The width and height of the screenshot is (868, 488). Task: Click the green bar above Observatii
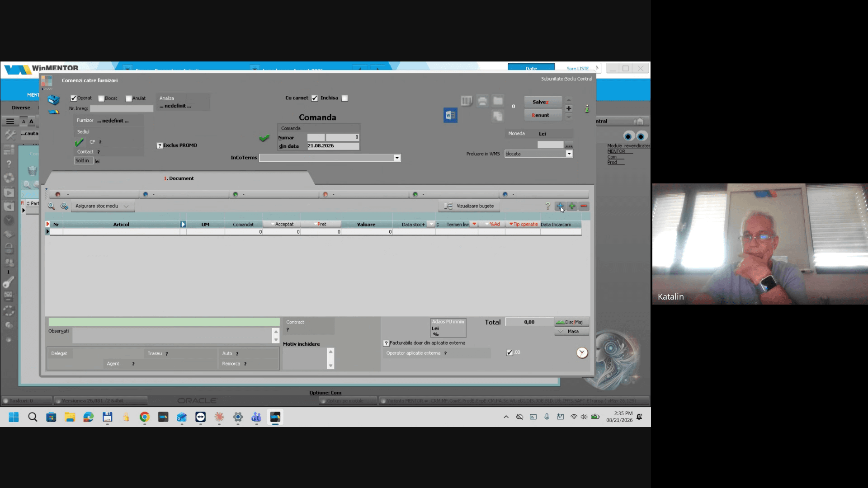coord(164,322)
